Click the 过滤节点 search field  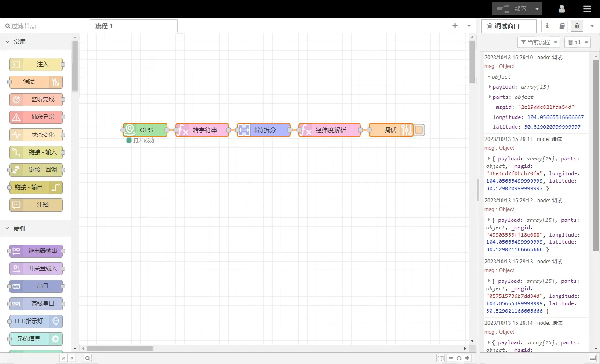click(x=40, y=26)
